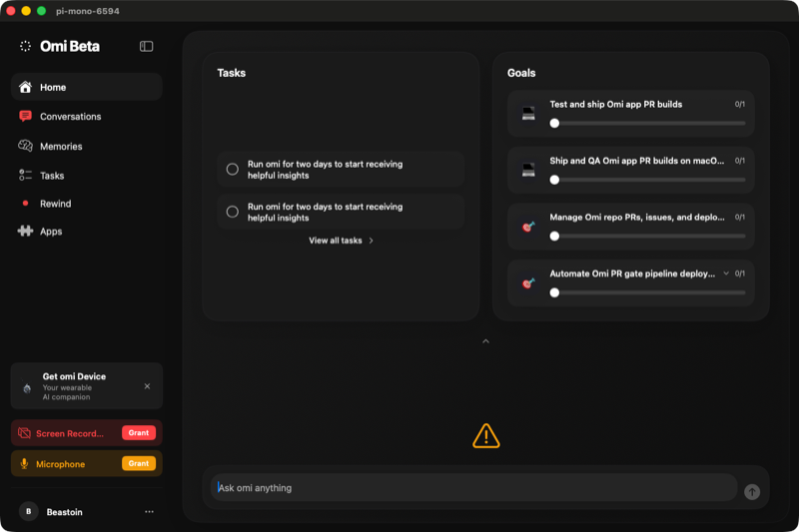Screen dimensions: 799x532
Task: Click the Beastoin avatar badge
Action: [x=29, y=511]
